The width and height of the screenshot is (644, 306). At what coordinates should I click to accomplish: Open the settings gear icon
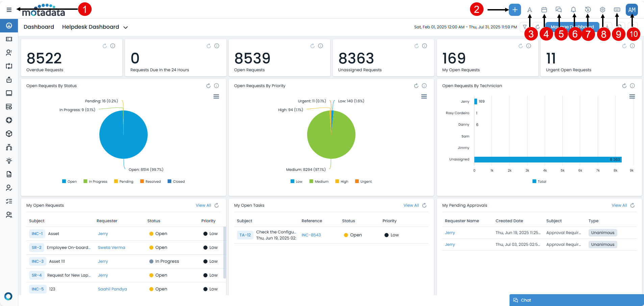(x=602, y=10)
